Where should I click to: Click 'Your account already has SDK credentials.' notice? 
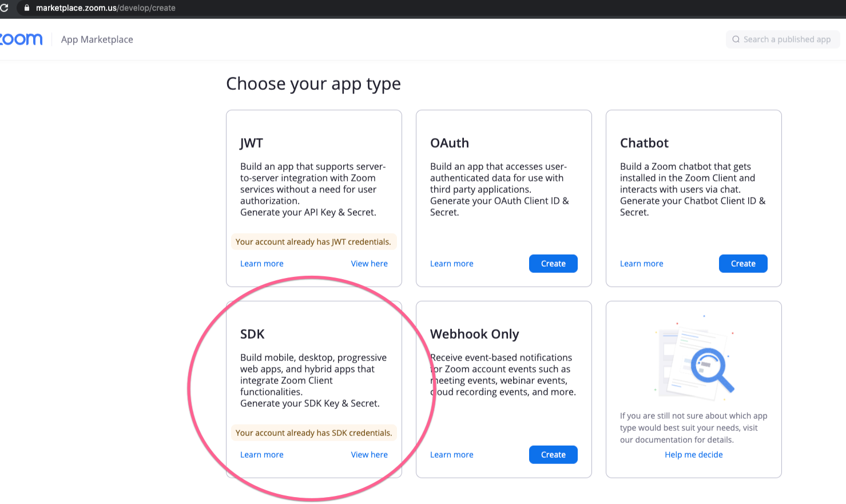pyautogui.click(x=314, y=433)
